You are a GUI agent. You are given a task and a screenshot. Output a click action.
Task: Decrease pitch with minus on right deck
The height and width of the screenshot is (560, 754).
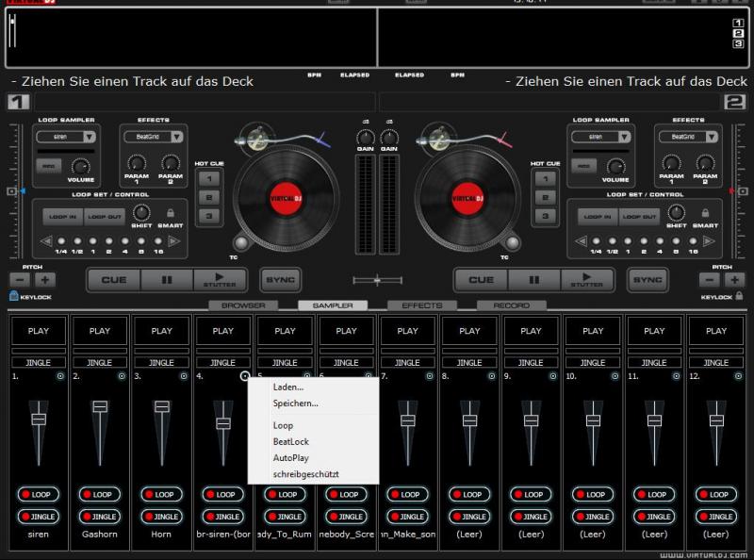(x=710, y=279)
